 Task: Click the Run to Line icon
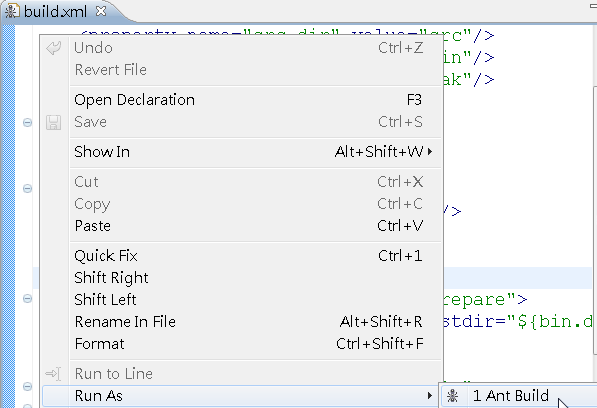pos(53,374)
